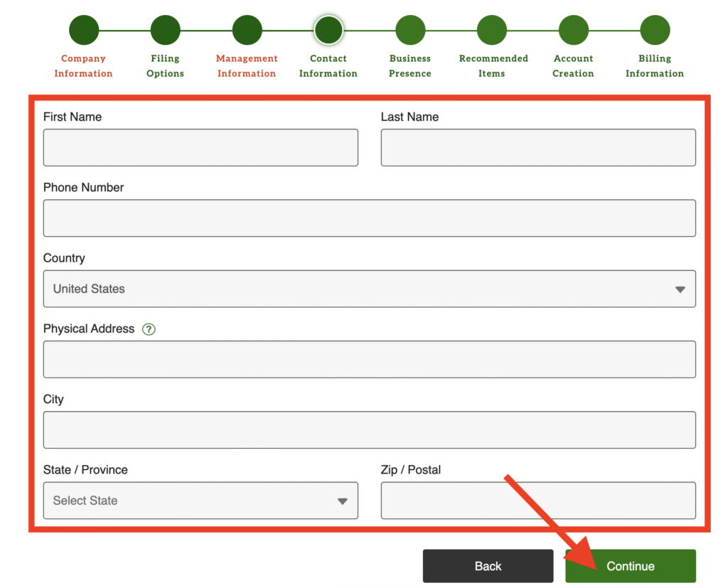Screen dimensions: 728x588
Task: Click the Company Information step circle
Action: (x=84, y=31)
